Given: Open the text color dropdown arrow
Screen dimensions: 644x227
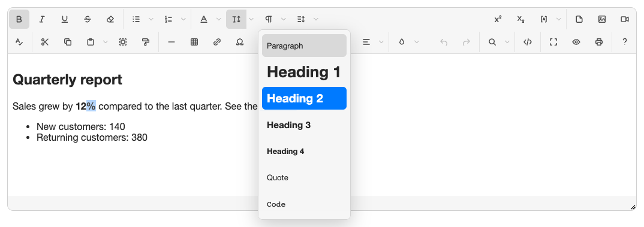Looking at the screenshot, I should tap(417, 42).
